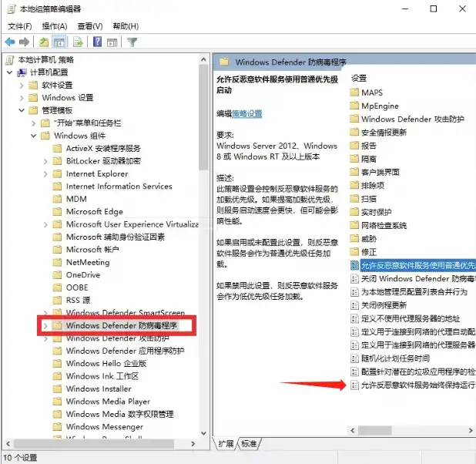Click the Forward arrow toolbar icon
This screenshot has width=476, height=464.
pyautogui.click(x=25, y=42)
